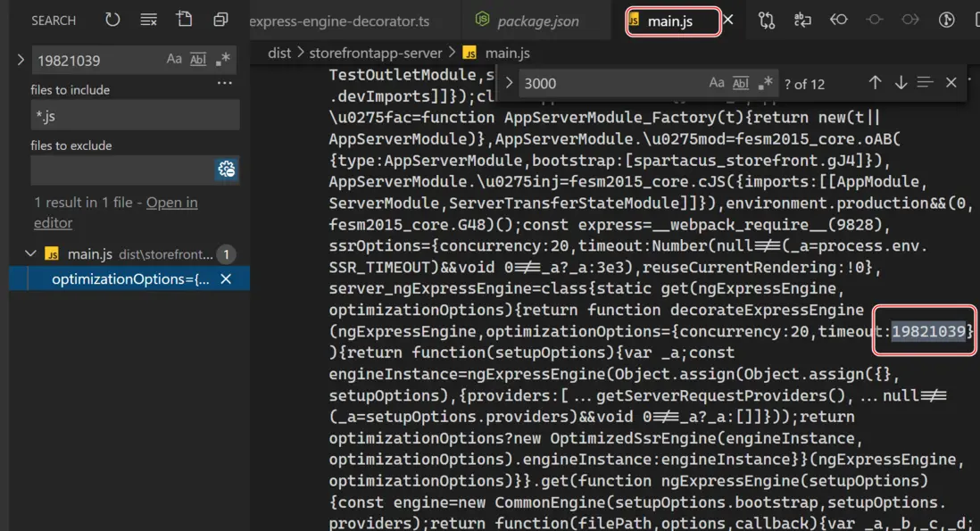Toggle search details ellipsis button
Image resolution: width=980 pixels, height=531 pixels.
click(x=224, y=83)
